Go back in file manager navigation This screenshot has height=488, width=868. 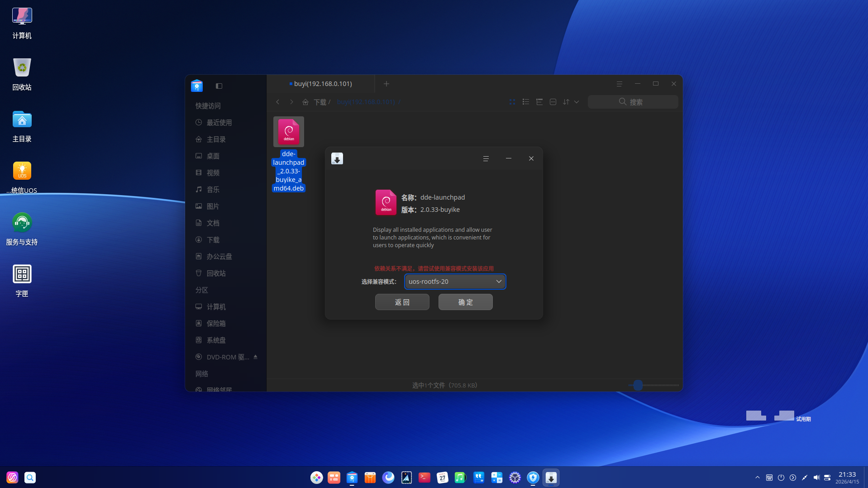(x=277, y=102)
